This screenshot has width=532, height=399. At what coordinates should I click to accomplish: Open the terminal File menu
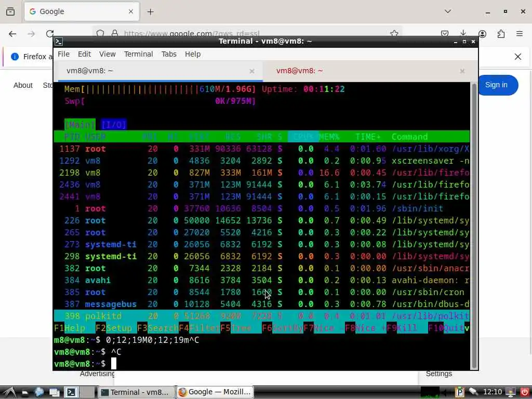tap(63, 54)
